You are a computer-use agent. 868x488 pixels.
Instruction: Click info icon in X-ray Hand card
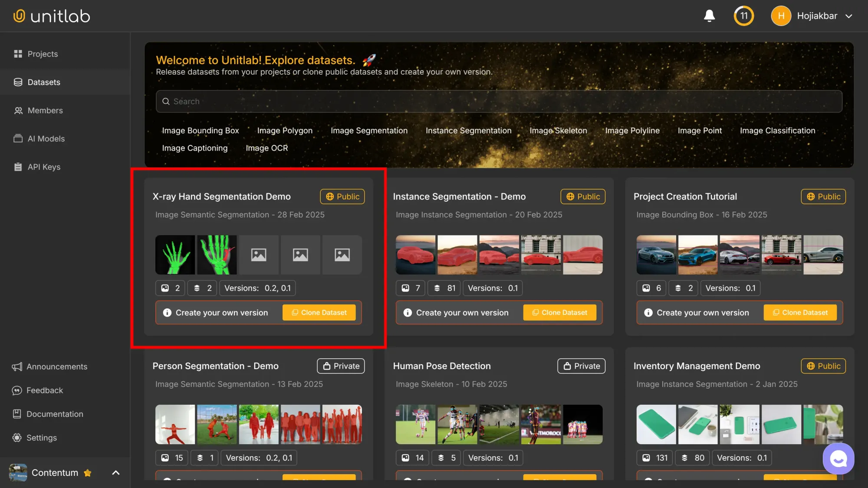pos(167,313)
